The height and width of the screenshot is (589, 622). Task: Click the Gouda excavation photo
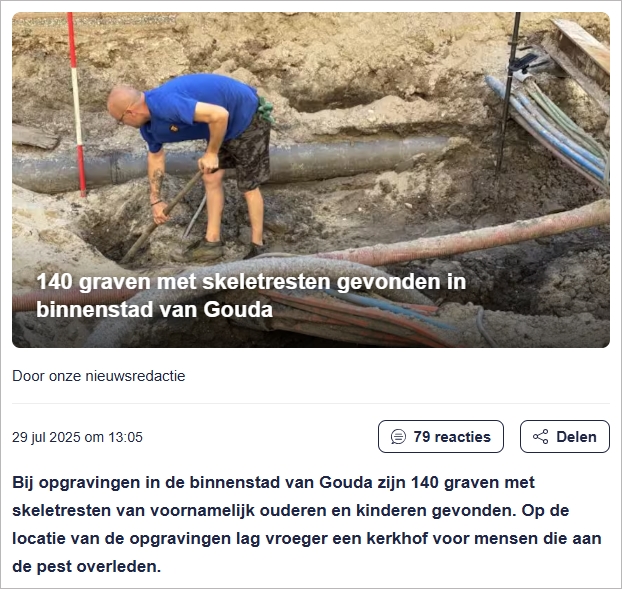click(x=311, y=180)
